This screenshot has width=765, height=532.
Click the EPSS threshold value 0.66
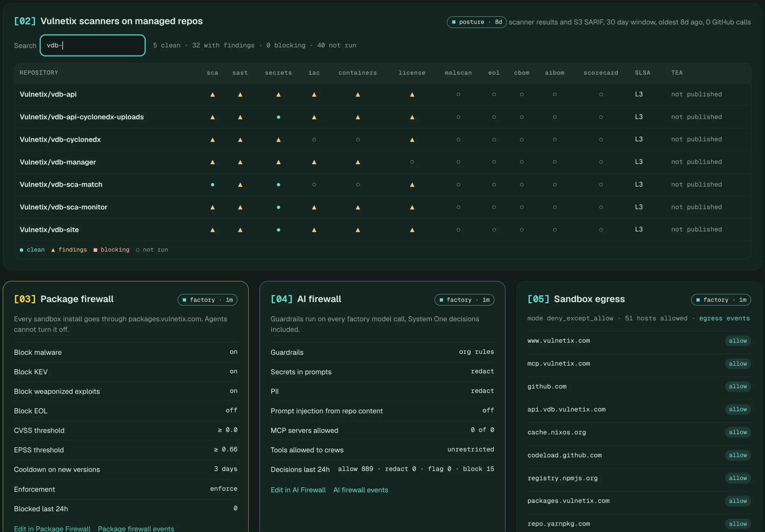pos(226,449)
